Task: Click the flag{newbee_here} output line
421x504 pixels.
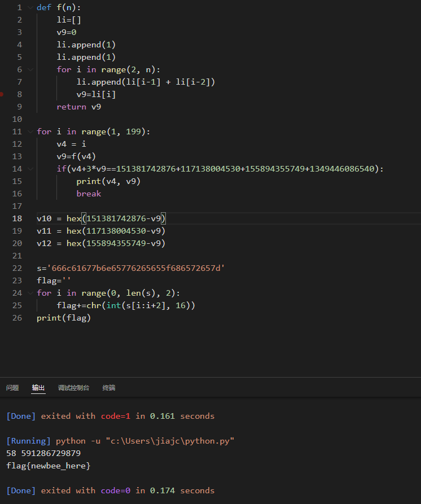Action: (x=48, y=466)
